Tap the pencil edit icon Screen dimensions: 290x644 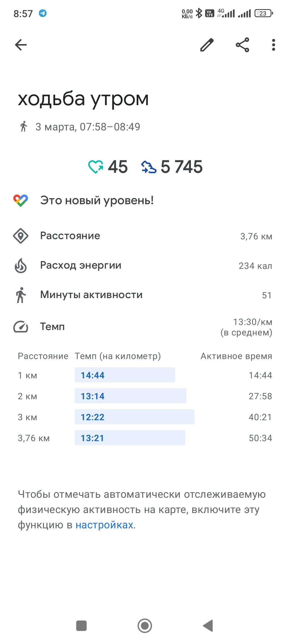click(x=207, y=45)
